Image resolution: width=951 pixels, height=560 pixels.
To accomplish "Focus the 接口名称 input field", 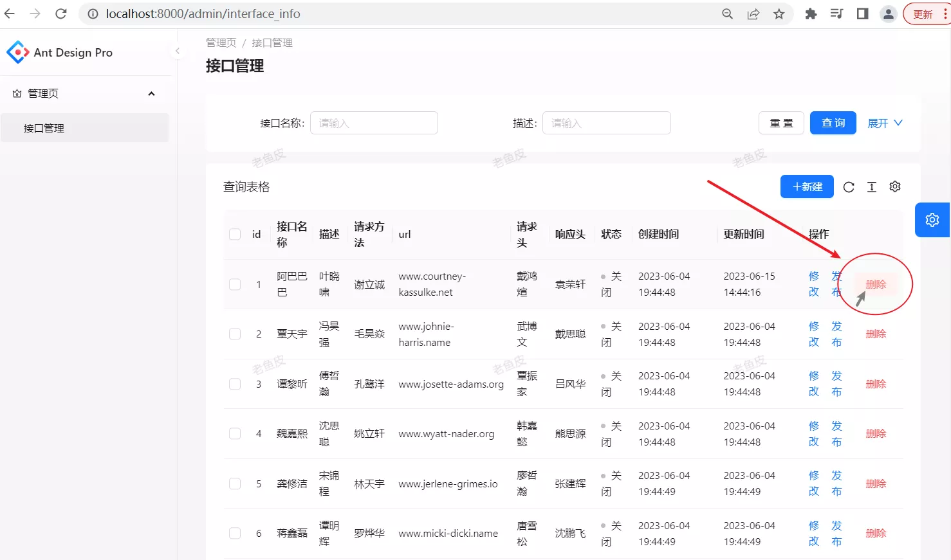I will tap(374, 123).
